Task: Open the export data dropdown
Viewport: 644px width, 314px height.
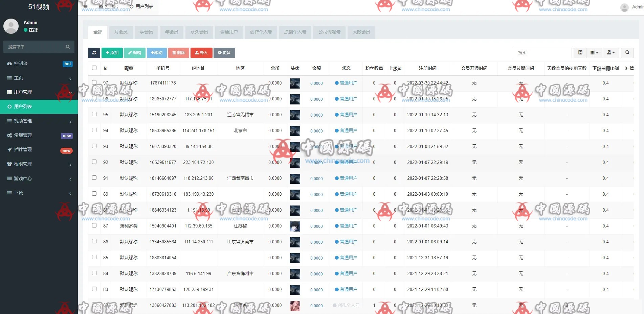Action: point(611,53)
